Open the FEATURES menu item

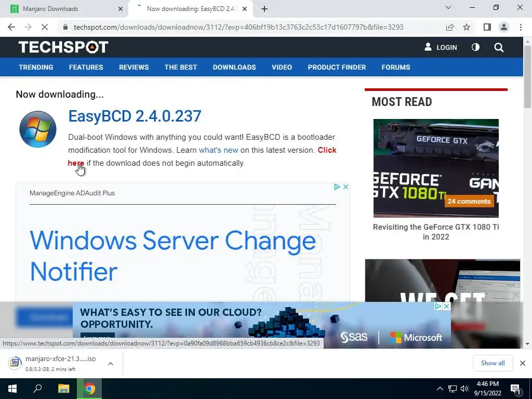tap(86, 67)
